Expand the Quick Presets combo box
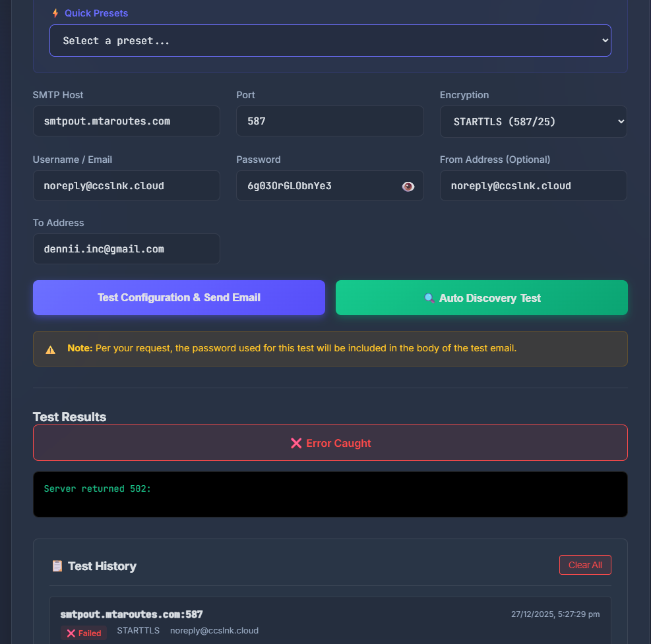This screenshot has width=651, height=644. click(330, 40)
